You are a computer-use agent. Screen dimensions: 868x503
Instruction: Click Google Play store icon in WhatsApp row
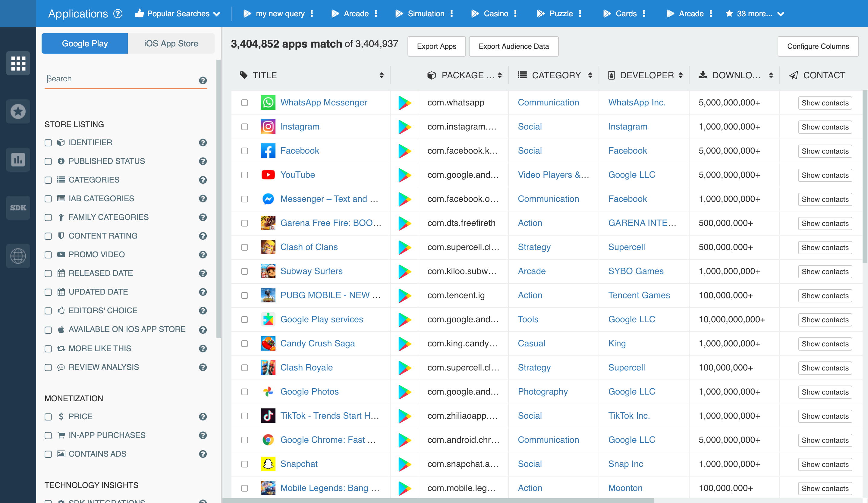click(404, 103)
